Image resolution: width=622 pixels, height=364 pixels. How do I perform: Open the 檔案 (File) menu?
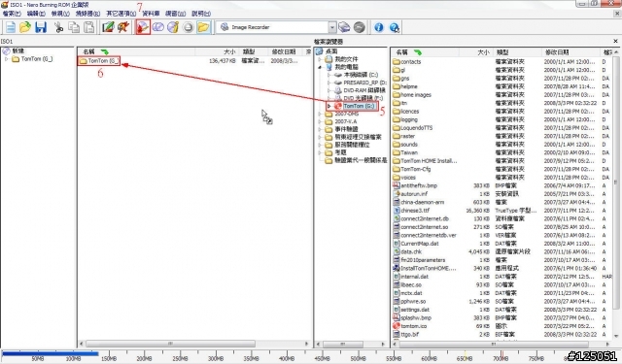12,14
